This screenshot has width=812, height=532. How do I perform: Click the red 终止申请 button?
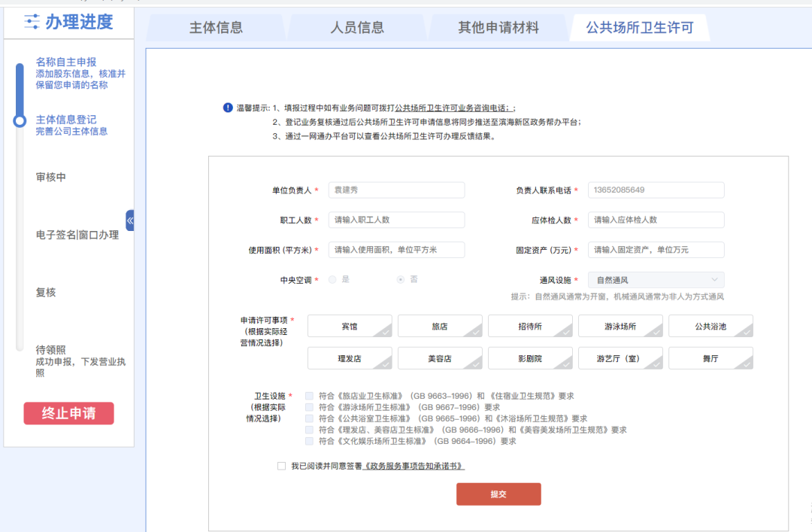69,413
